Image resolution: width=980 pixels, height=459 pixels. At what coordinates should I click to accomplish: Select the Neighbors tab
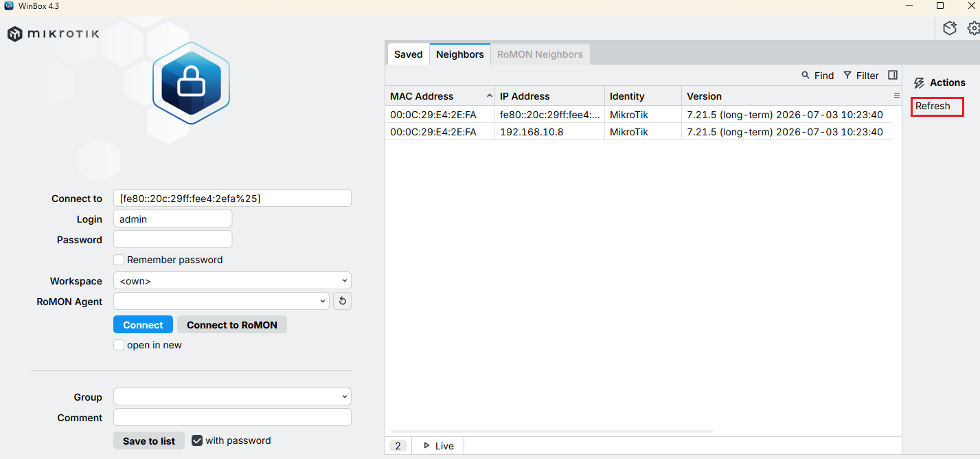pyautogui.click(x=460, y=54)
